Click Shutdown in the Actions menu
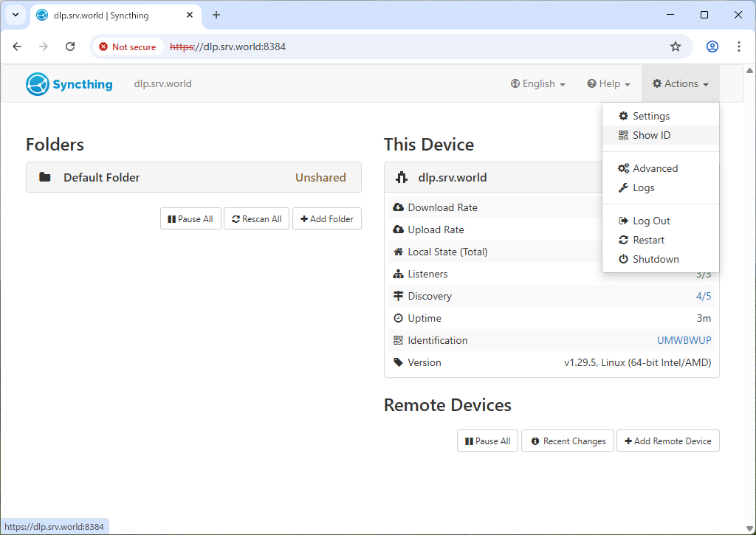756x535 pixels. [x=656, y=259]
